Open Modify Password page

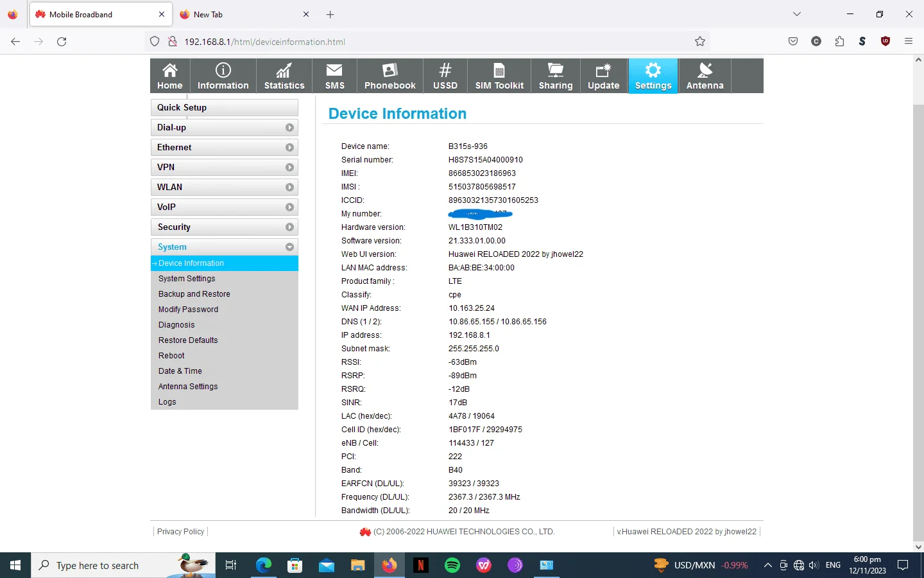coord(188,310)
